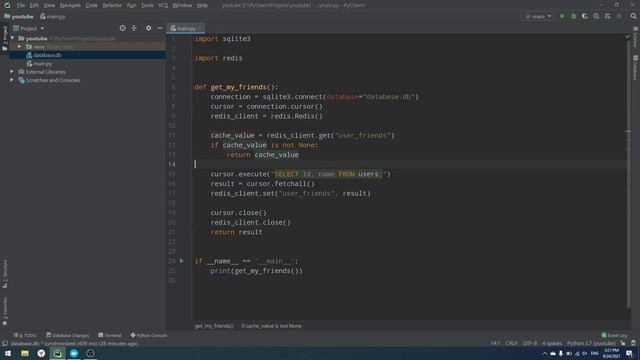The width and height of the screenshot is (640, 360).
Task: Open the Tools menu
Action: click(147, 5)
